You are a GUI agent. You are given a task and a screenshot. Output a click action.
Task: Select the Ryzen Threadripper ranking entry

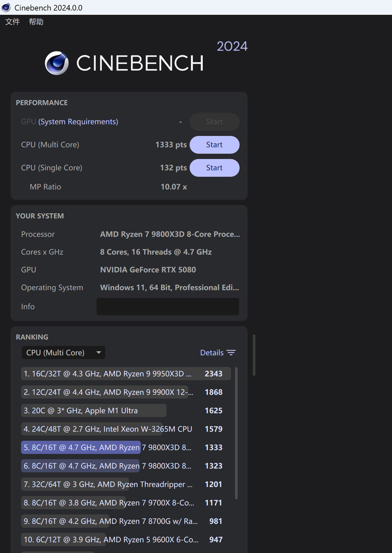(x=108, y=484)
